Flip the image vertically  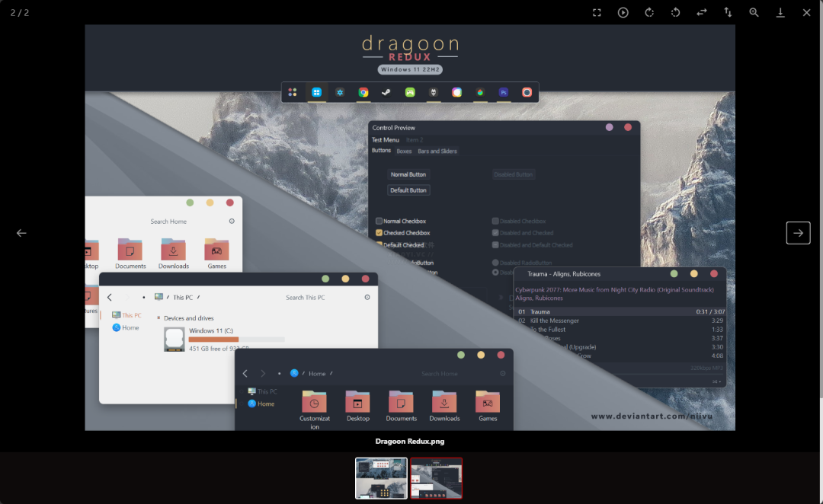pos(728,13)
